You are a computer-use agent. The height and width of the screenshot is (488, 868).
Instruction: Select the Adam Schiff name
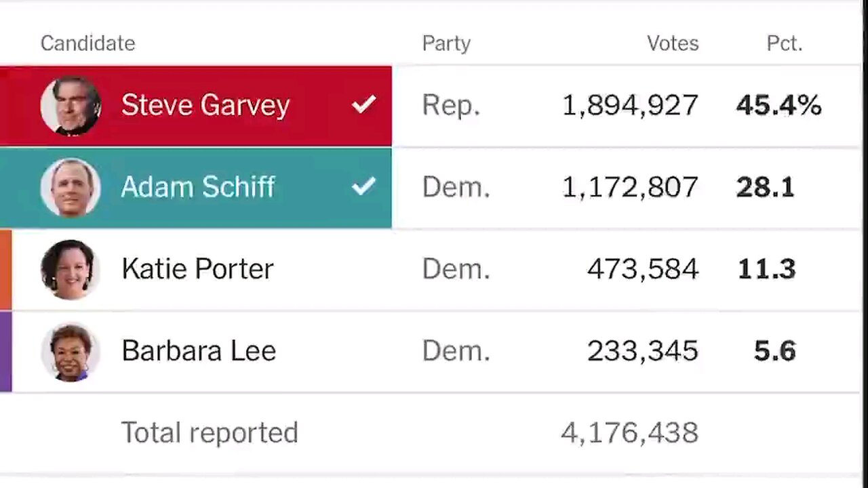pos(198,187)
